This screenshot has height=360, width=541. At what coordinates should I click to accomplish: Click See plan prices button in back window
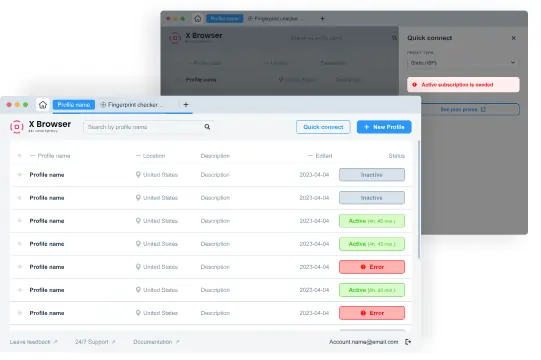point(470,109)
